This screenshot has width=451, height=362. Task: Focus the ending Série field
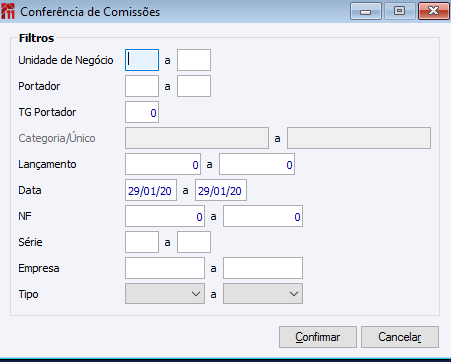point(194,242)
